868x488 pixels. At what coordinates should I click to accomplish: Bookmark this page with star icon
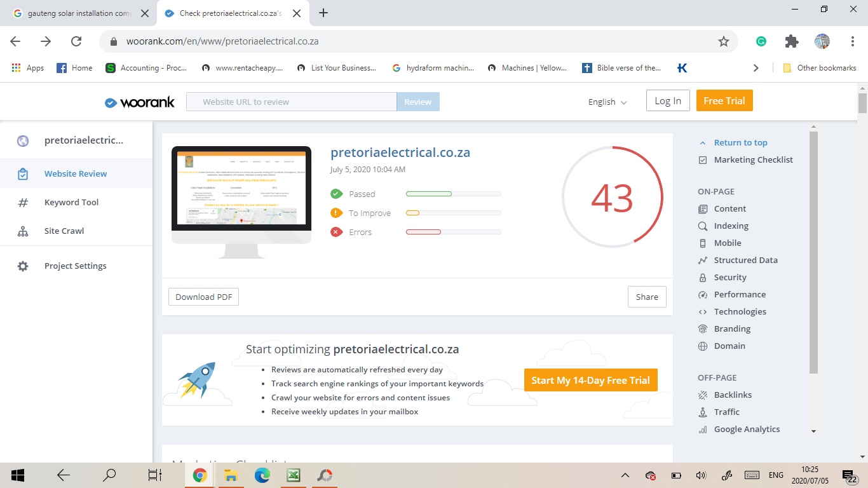click(723, 41)
